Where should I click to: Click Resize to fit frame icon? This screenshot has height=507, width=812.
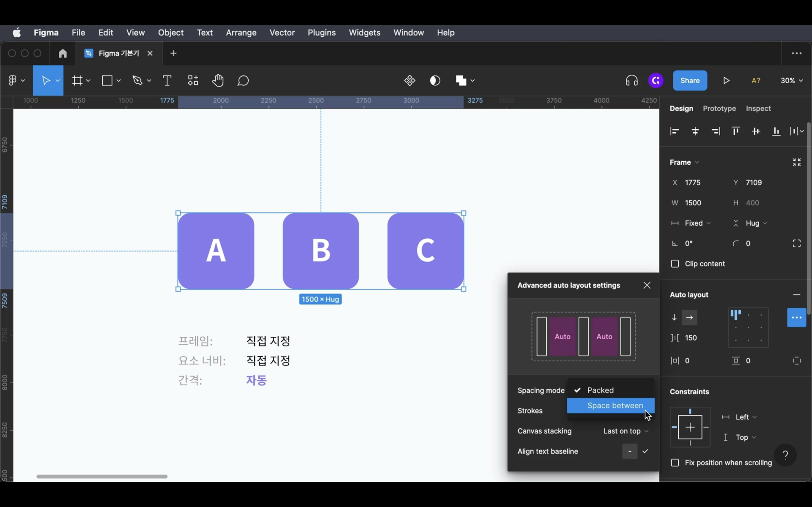[796, 162]
